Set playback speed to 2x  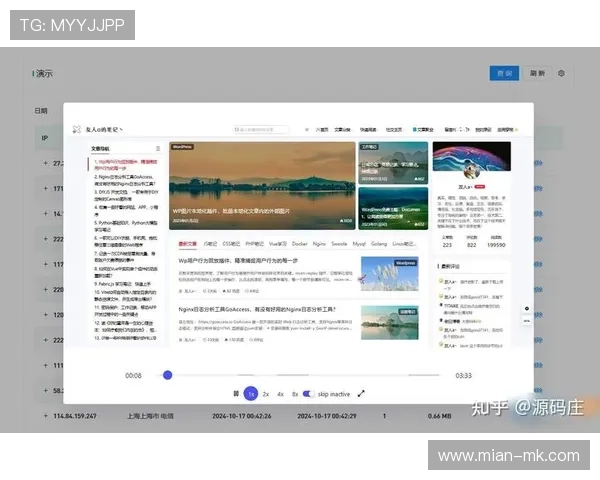coord(266,394)
